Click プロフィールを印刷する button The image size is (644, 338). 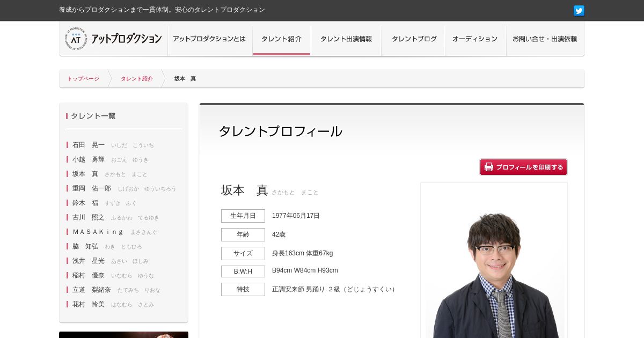(x=523, y=167)
